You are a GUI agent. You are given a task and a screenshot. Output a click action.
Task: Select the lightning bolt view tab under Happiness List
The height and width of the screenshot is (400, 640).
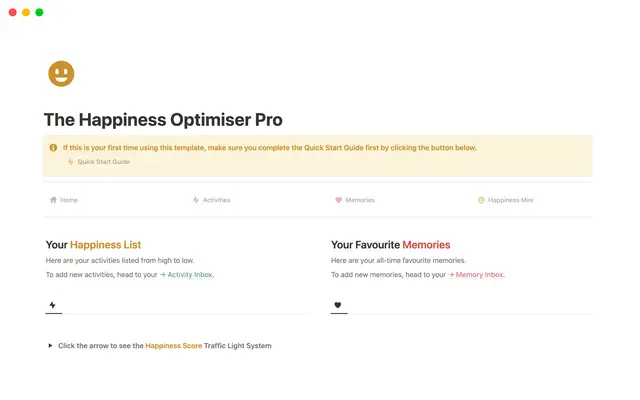[x=52, y=305]
